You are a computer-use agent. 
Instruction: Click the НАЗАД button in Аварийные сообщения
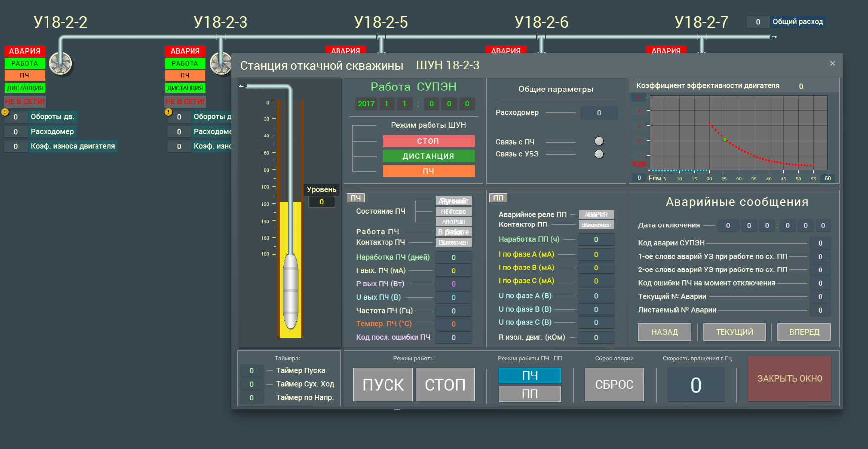[x=664, y=332]
